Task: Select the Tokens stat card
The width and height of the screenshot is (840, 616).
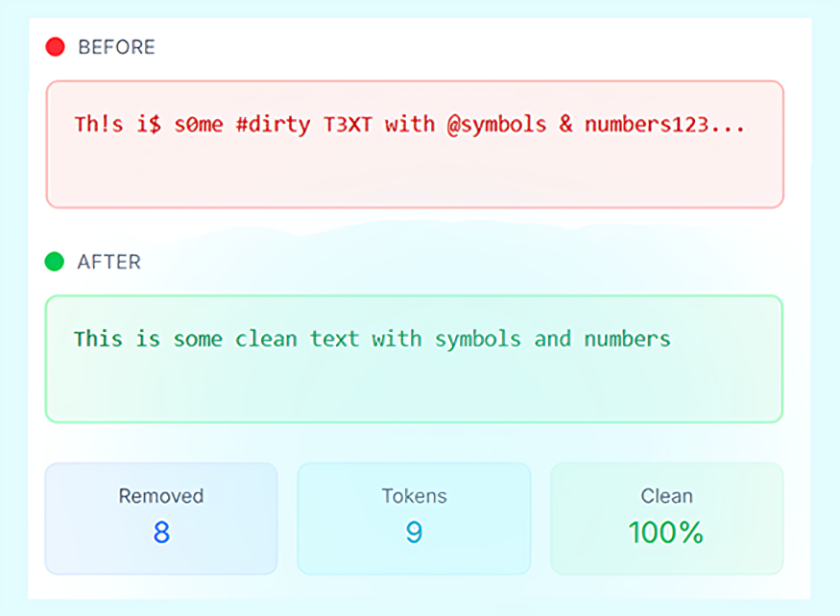Action: point(414,518)
